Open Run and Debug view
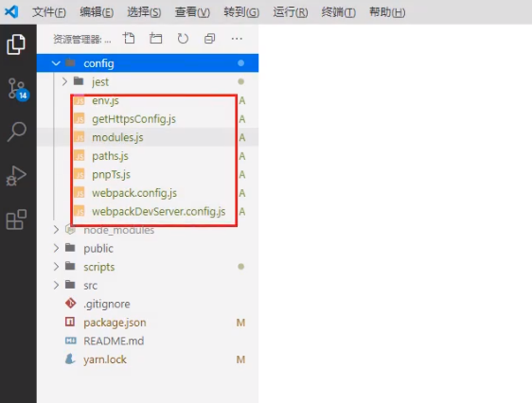 pyautogui.click(x=16, y=176)
